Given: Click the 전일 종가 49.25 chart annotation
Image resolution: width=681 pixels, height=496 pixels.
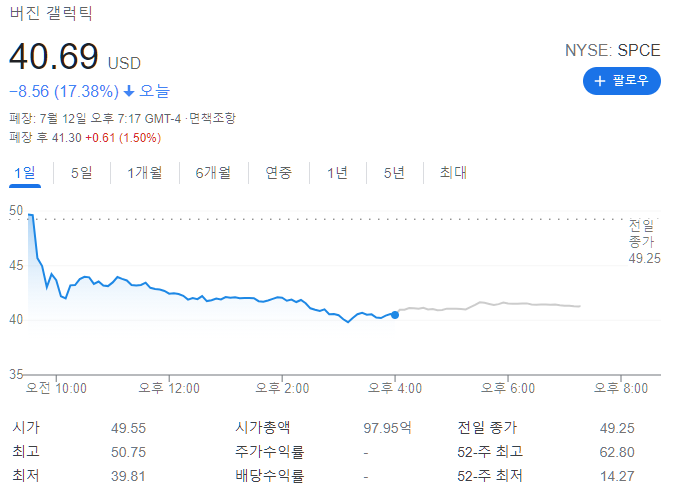Looking at the screenshot, I should click(645, 242).
